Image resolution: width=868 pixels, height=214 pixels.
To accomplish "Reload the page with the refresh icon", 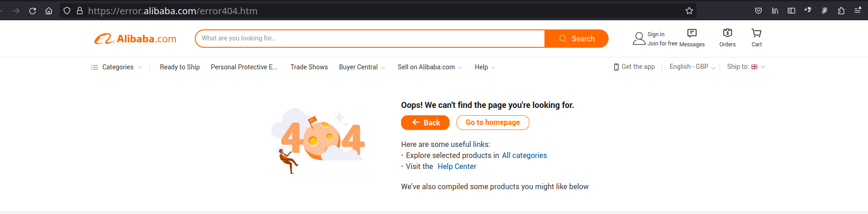I will [33, 11].
